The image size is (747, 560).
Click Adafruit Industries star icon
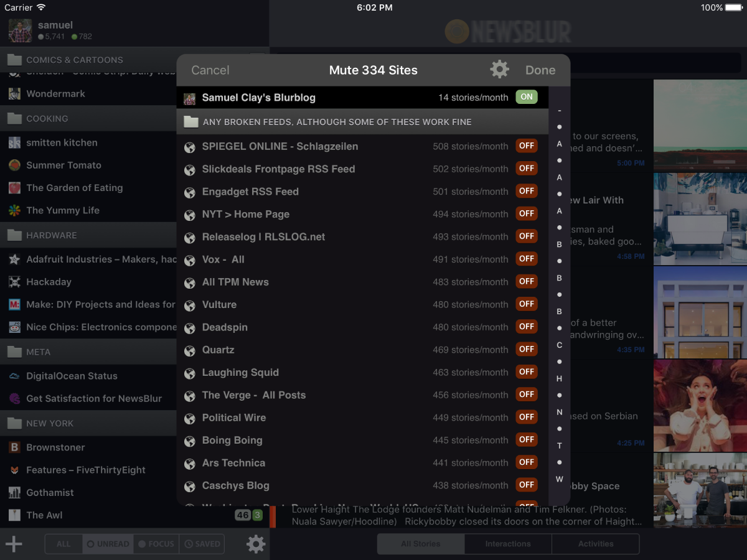pos(14,259)
